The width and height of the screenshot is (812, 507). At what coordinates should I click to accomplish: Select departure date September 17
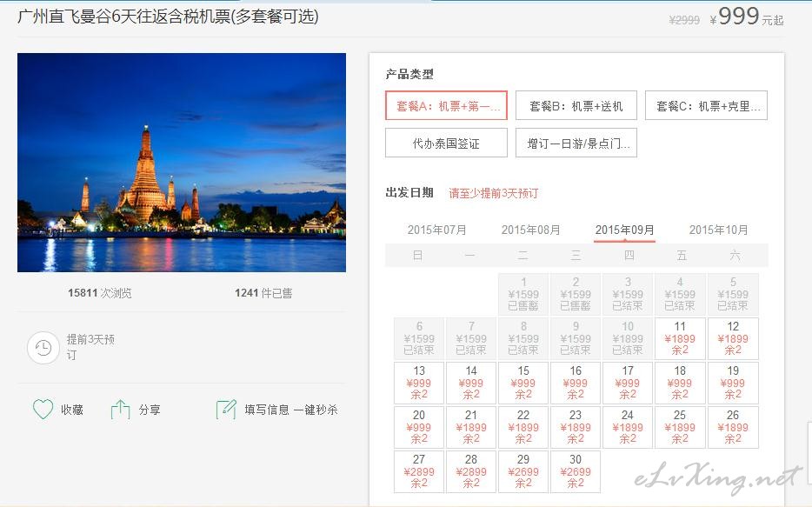[628, 384]
